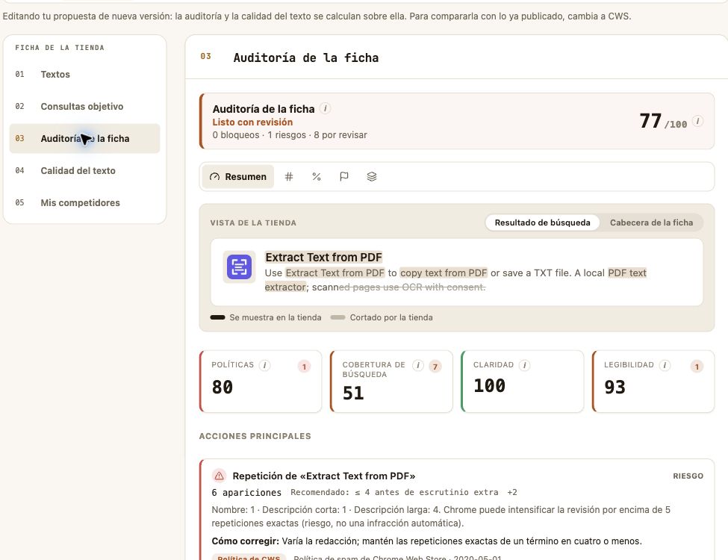The height and width of the screenshot is (560, 728).
Task: Click the ACCIONES PRINCIPALES heading
Action: tap(255, 436)
